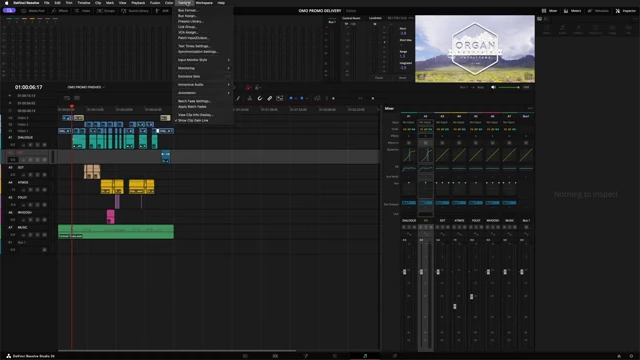Screen dimensions: 640x360
Task: Open the A3 No Input dropdown in Mixer
Action: tap(442, 122)
